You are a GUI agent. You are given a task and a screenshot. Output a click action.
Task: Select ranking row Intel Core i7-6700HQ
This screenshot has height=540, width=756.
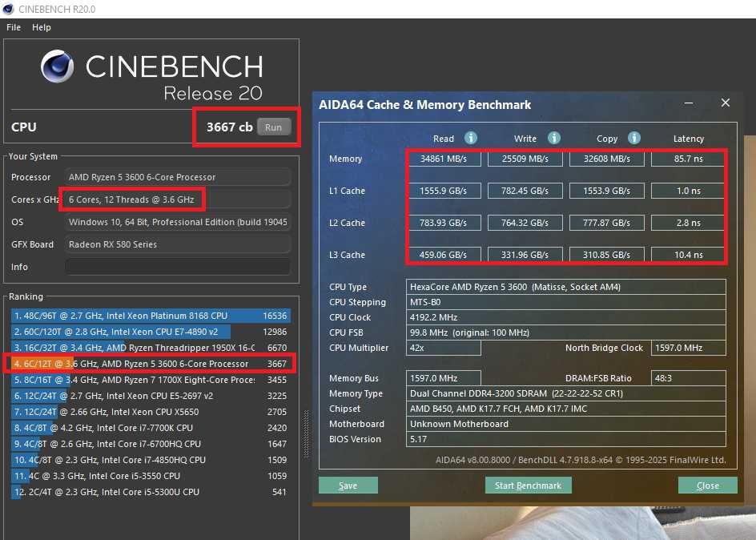[151, 444]
